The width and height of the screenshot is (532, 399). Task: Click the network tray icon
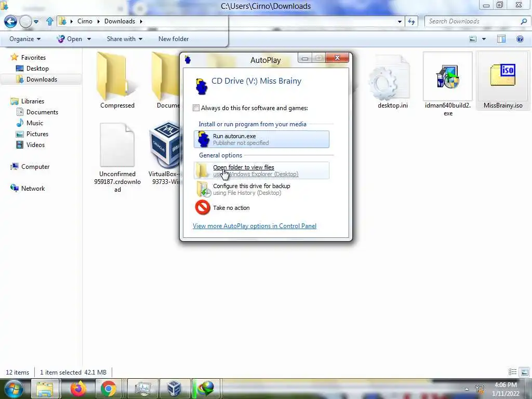pyautogui.click(x=480, y=389)
